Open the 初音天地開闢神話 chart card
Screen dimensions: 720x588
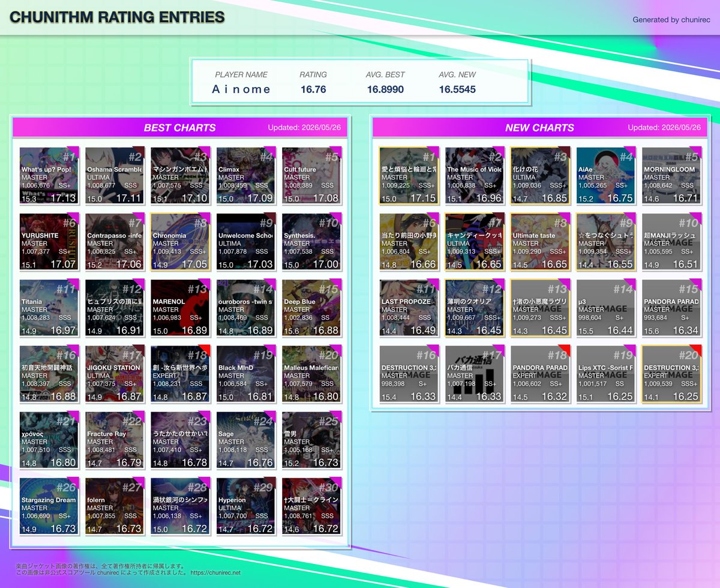(x=49, y=374)
